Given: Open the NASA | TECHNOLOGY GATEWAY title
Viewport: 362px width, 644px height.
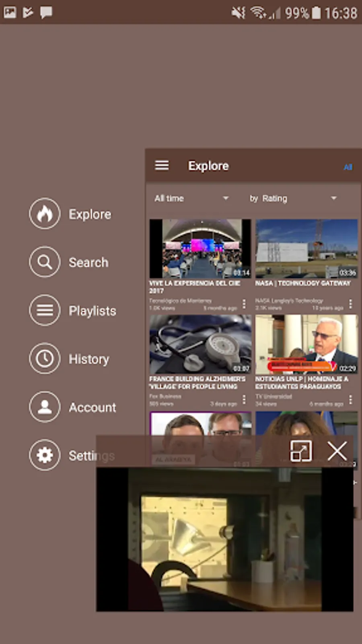Looking at the screenshot, I should 303,283.
